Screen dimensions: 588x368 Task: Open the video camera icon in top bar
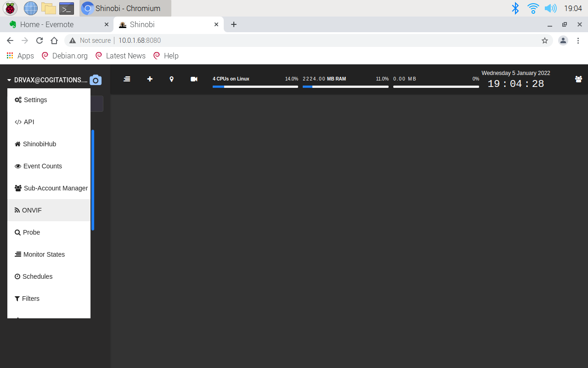[194, 79]
